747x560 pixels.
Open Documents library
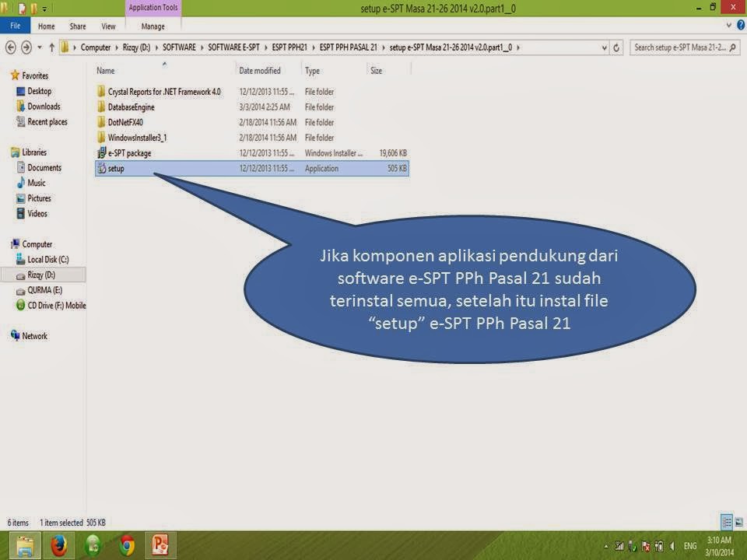44,167
